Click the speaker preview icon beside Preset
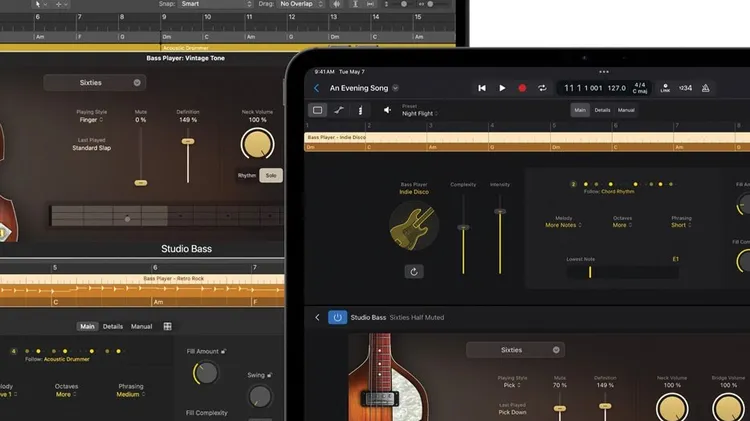Screen dimensions: 750x421 point(387,110)
